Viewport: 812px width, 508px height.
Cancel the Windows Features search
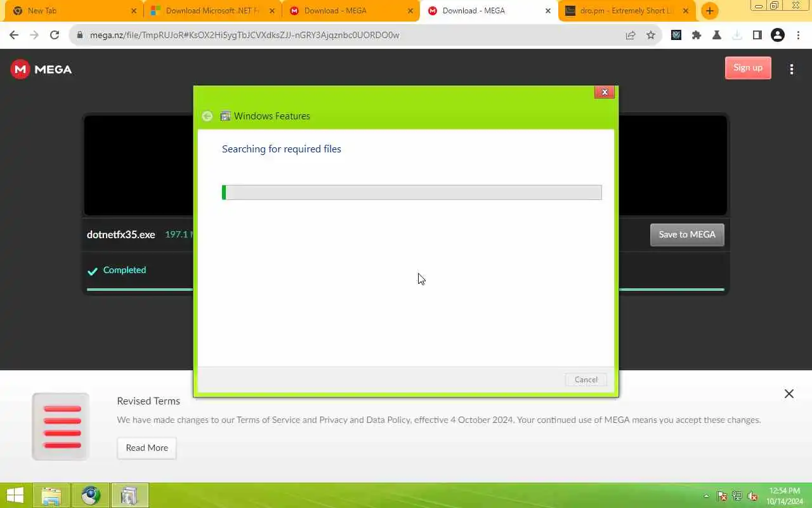point(586,380)
